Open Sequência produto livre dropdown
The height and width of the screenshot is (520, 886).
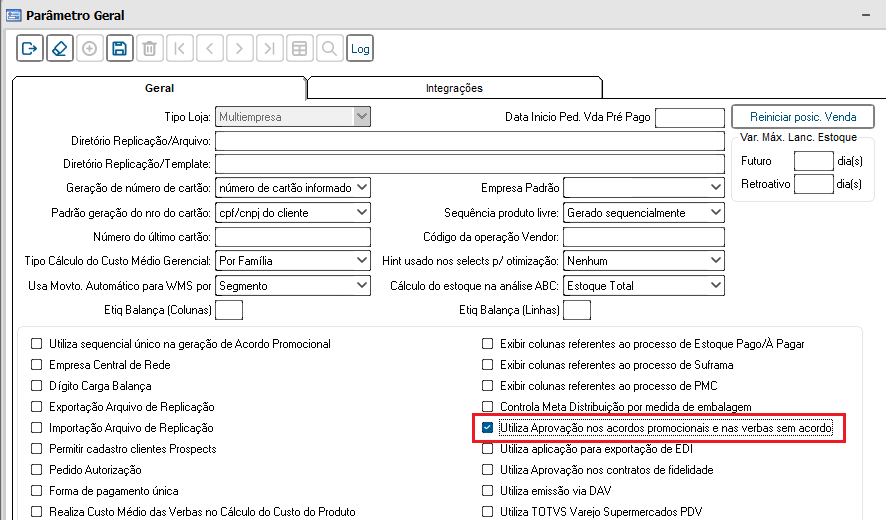(644, 213)
